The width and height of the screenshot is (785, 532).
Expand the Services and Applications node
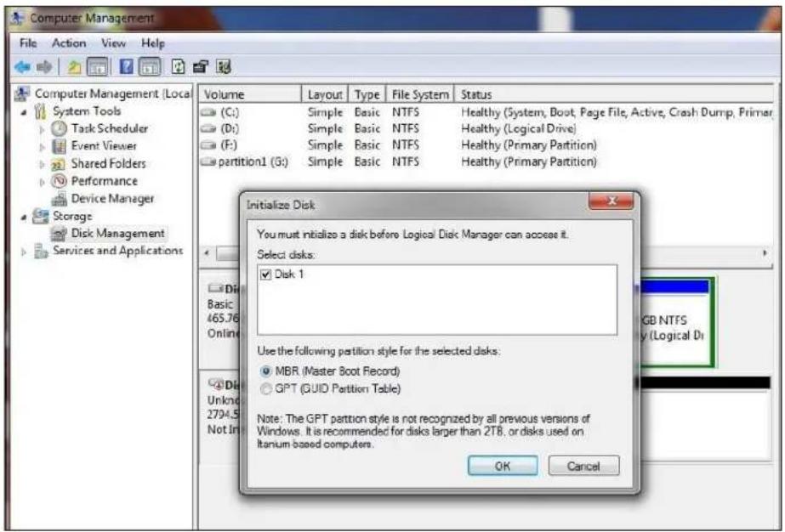(24, 252)
